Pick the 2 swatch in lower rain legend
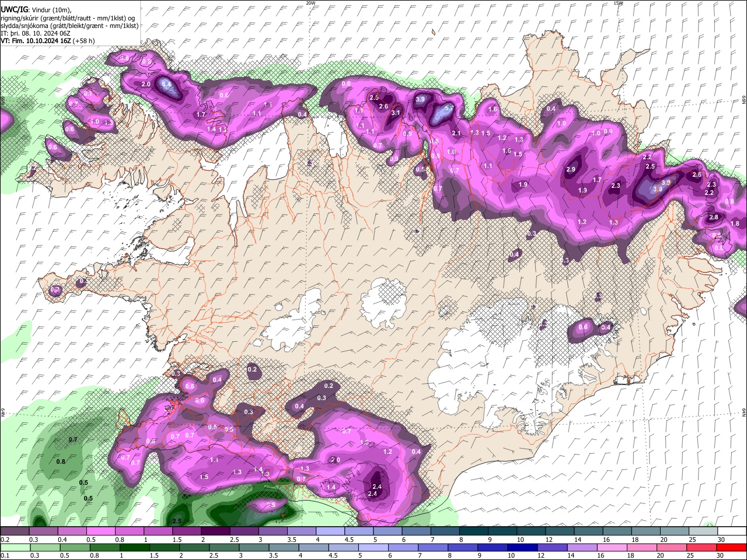This screenshot has height=560, width=747. coord(196,547)
